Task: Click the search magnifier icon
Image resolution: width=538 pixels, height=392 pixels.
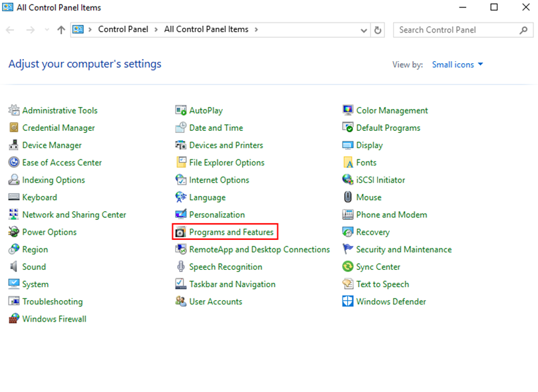Action: click(x=523, y=30)
